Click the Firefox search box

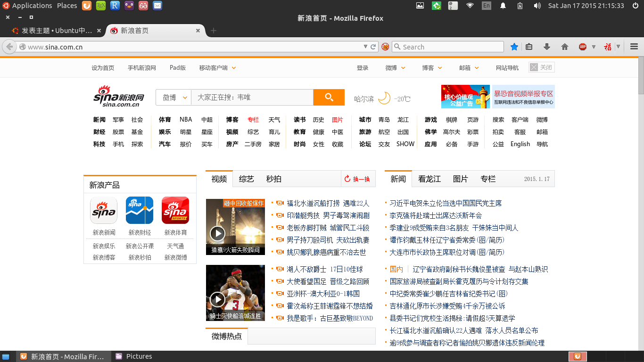448,47
